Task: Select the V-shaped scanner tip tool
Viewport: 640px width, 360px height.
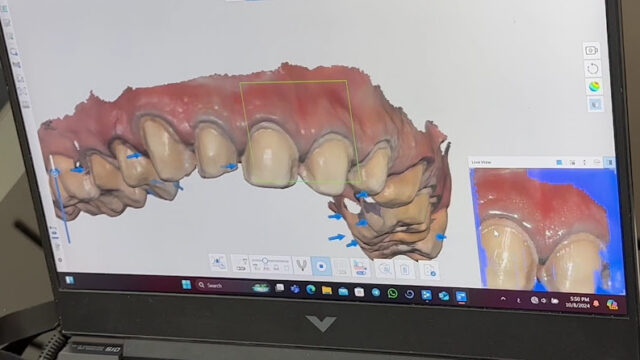Action: coord(302,266)
